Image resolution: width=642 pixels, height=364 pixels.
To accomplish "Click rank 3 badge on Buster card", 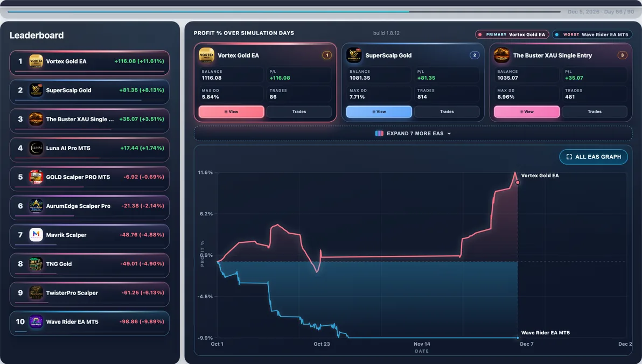I will coord(623,55).
